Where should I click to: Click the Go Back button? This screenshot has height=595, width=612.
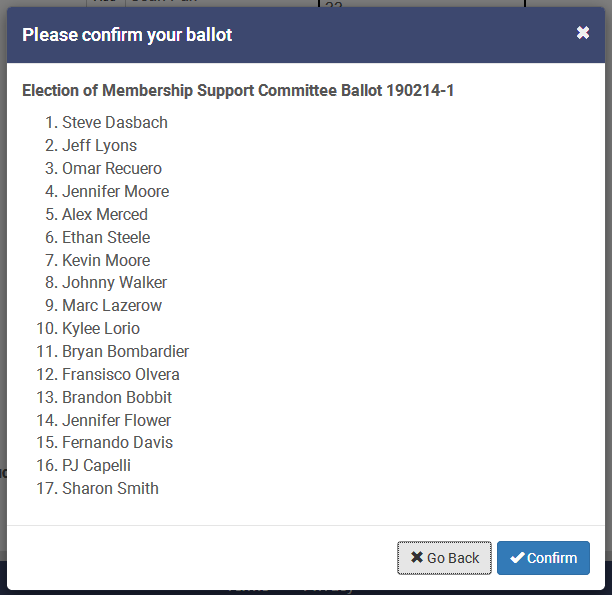pos(444,558)
